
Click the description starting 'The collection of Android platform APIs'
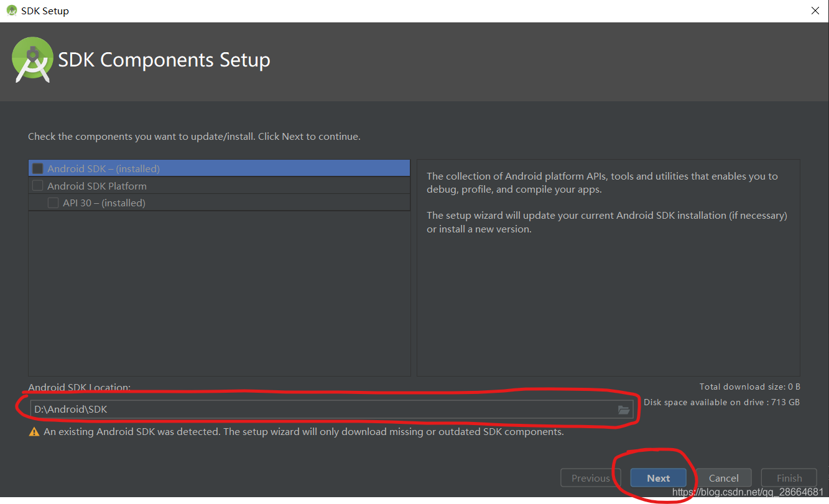pyautogui.click(x=602, y=183)
